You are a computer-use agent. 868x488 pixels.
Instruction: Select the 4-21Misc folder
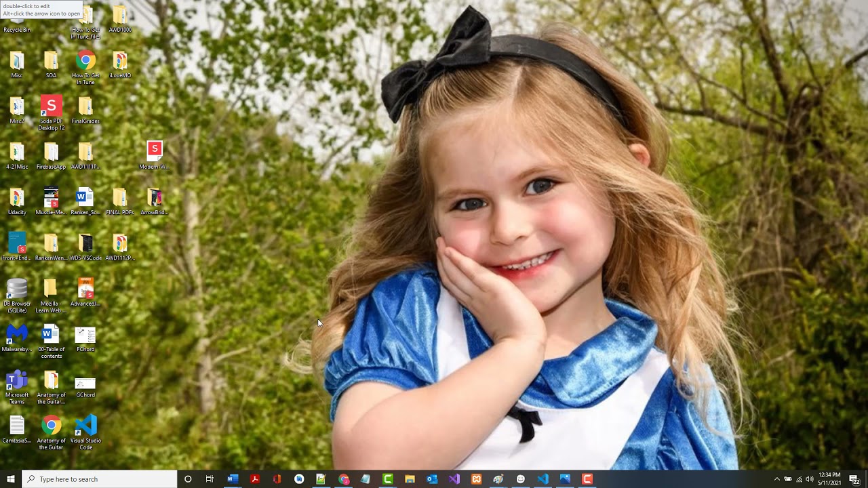click(17, 156)
